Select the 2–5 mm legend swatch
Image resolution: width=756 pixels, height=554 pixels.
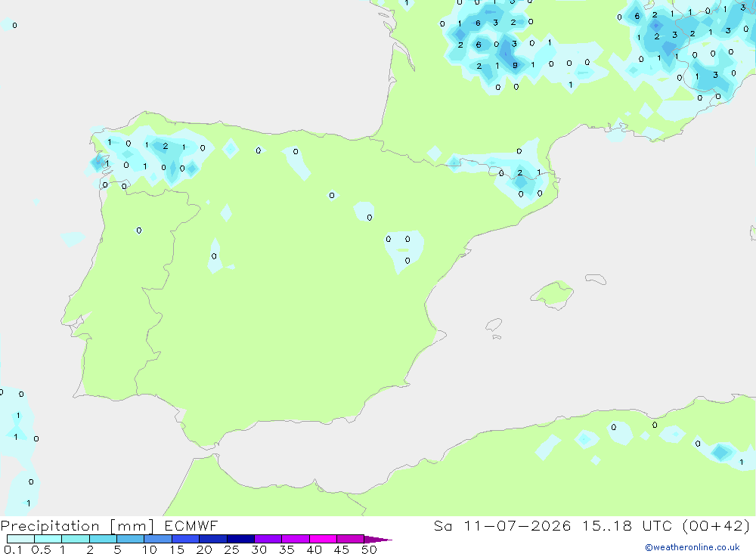pyautogui.click(x=103, y=539)
